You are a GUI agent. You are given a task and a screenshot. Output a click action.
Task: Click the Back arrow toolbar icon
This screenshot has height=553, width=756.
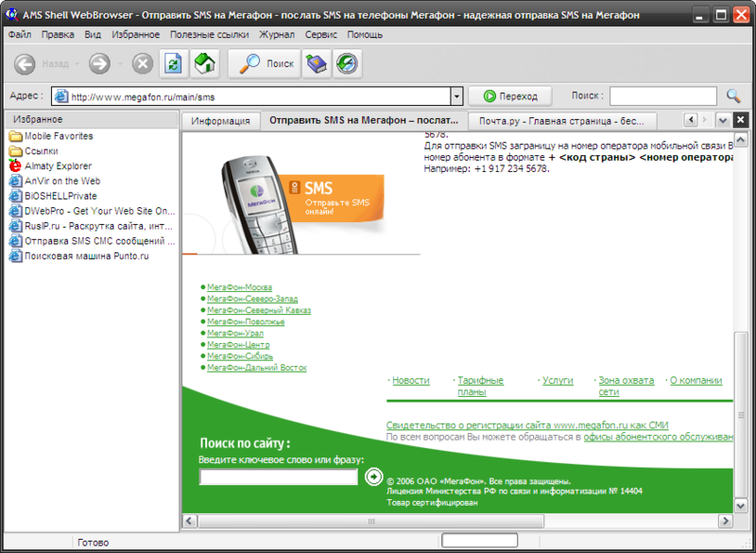25,63
